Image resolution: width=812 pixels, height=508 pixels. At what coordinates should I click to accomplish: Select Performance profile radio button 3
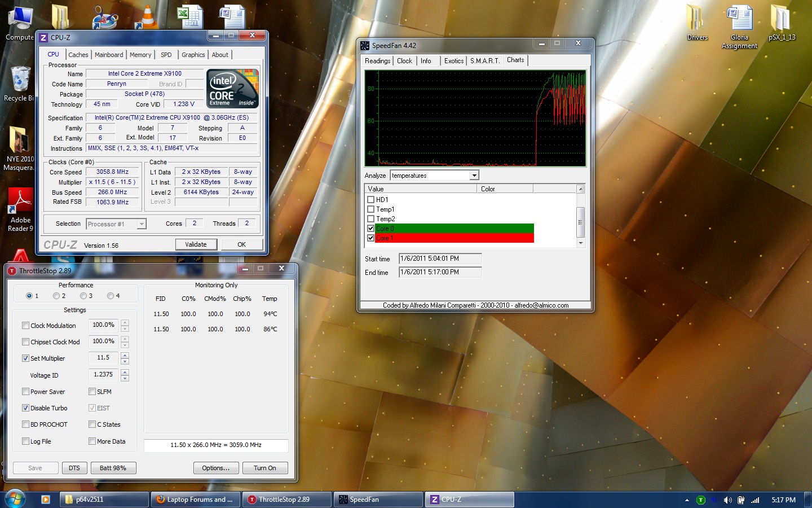83,296
